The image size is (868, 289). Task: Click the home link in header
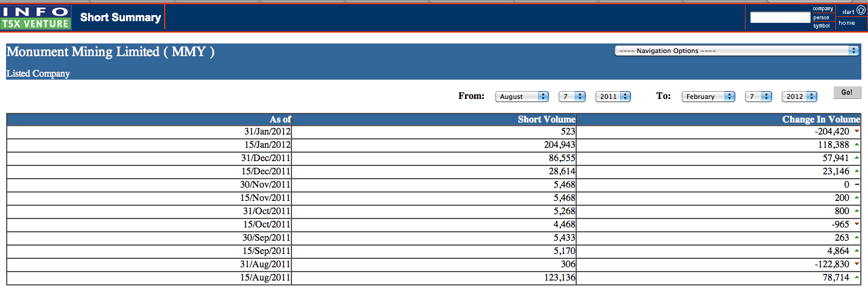[847, 23]
